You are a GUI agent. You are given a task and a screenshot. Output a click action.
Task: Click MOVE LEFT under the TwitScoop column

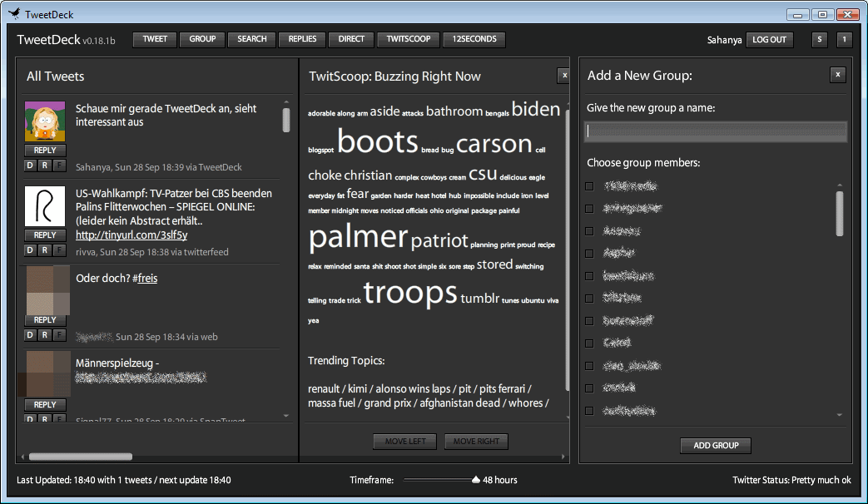point(405,442)
